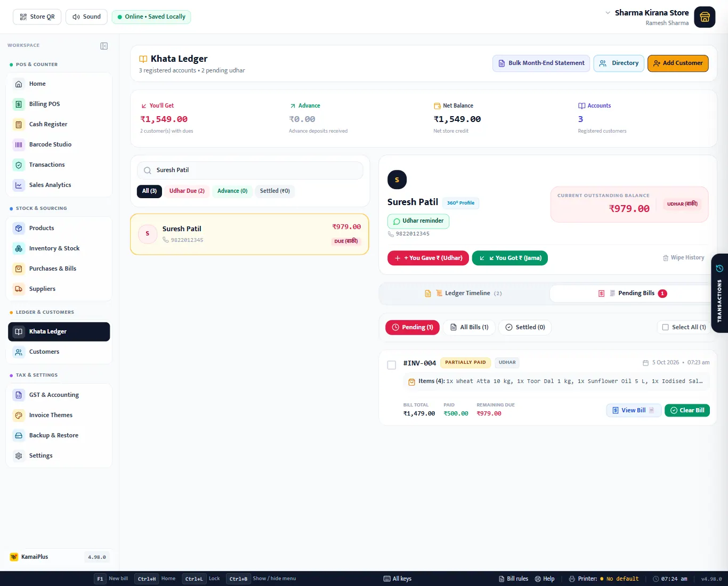
Task: Click the Clear Bill button
Action: click(x=687, y=410)
